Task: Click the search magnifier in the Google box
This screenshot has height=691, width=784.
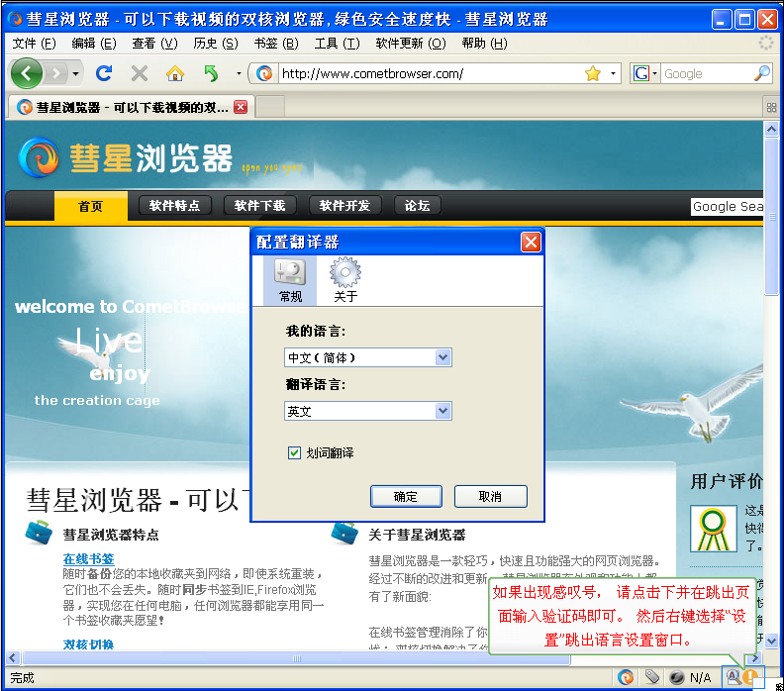Action: point(761,73)
